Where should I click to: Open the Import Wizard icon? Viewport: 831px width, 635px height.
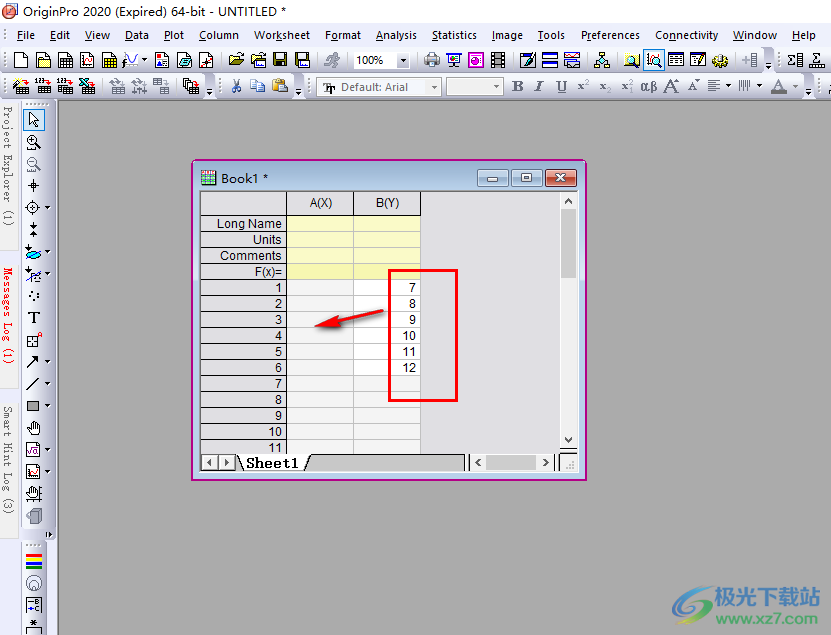[x=21, y=86]
